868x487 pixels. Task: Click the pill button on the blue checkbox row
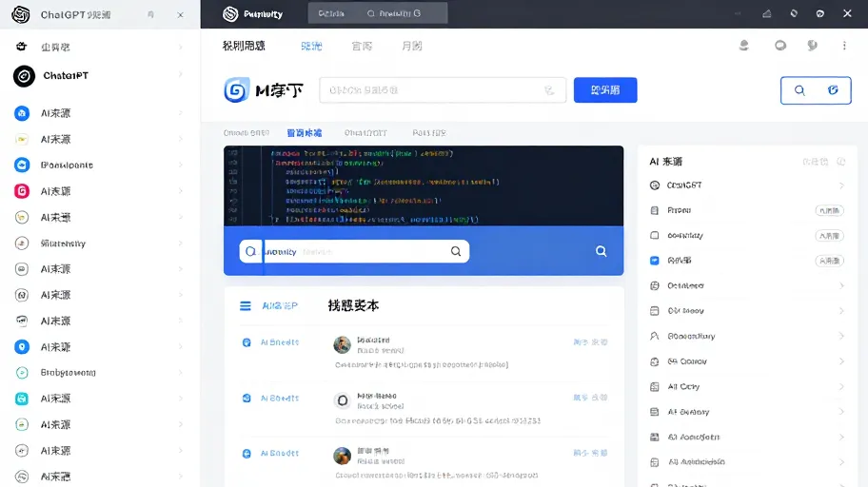(829, 261)
